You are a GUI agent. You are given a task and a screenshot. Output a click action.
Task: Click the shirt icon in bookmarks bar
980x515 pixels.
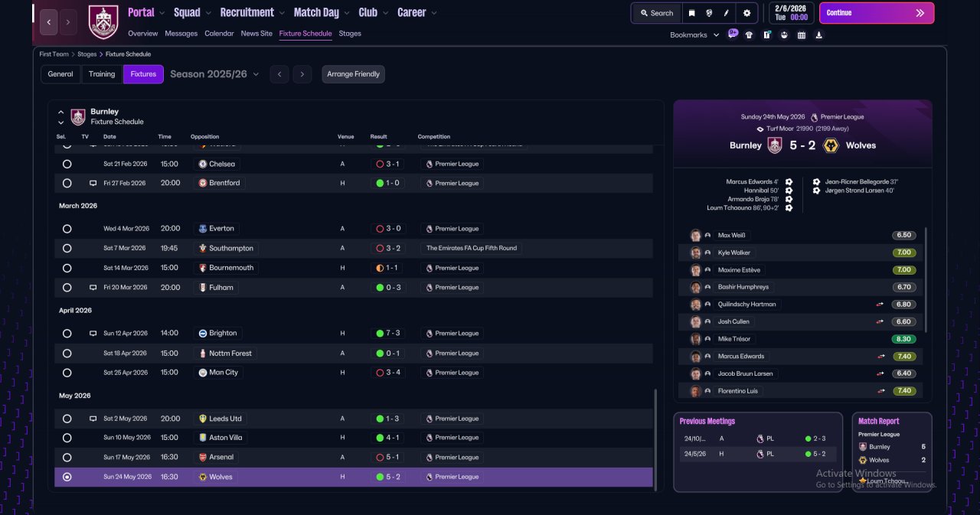coord(749,34)
